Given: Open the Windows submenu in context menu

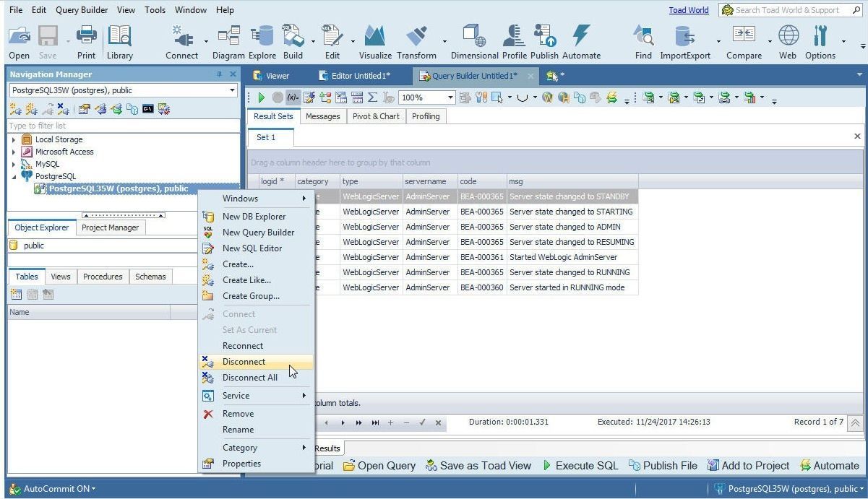Looking at the screenshot, I should 256,199.
